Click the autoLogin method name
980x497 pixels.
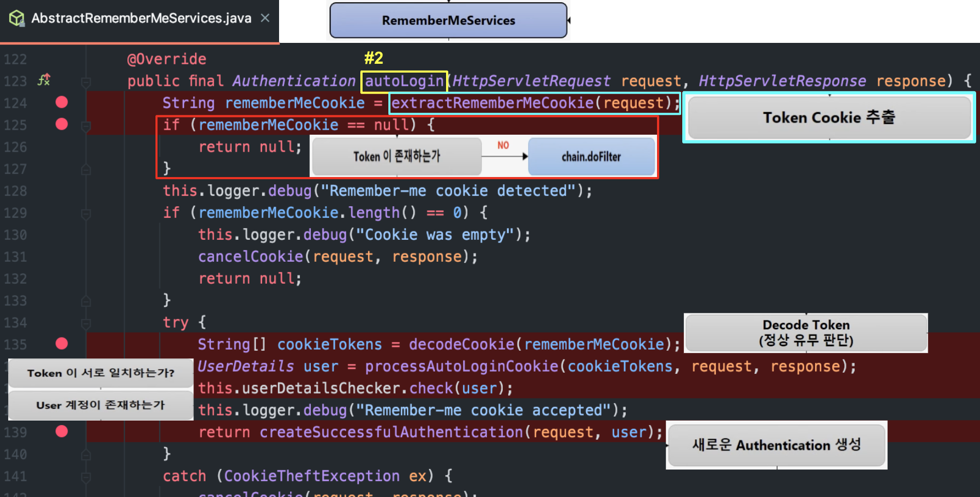404,81
